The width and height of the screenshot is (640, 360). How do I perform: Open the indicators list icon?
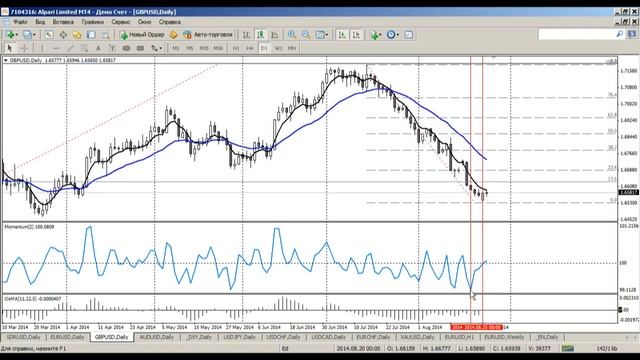(374, 35)
